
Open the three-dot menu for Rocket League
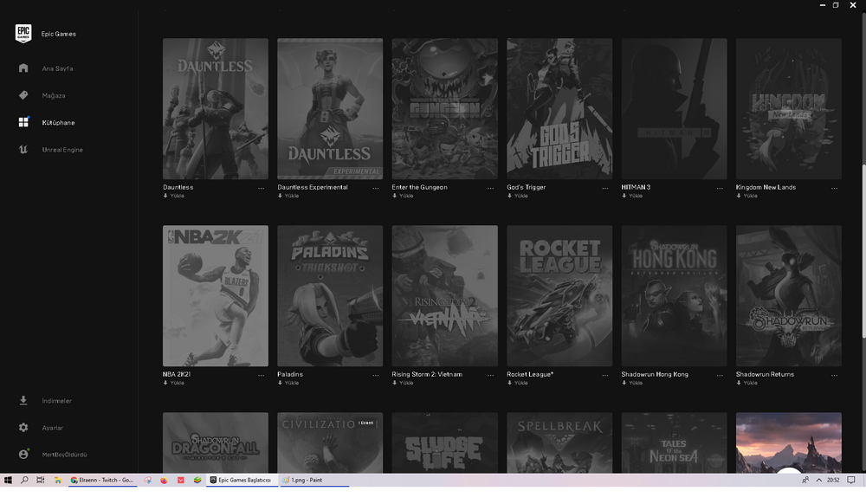tap(605, 375)
